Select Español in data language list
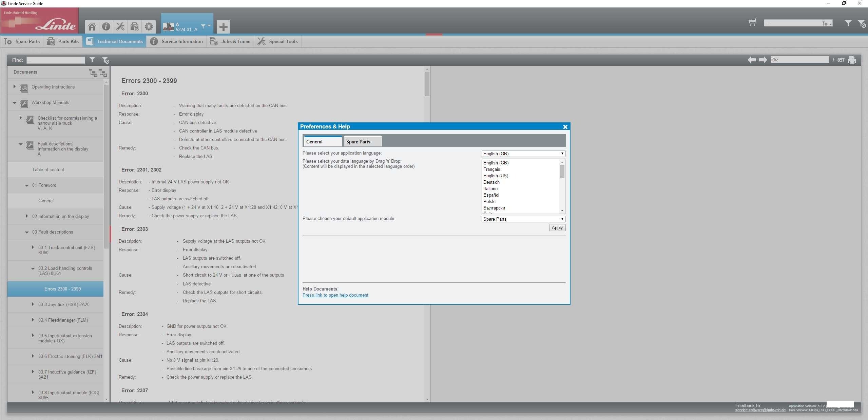Image resolution: width=868 pixels, height=420 pixels. click(491, 195)
